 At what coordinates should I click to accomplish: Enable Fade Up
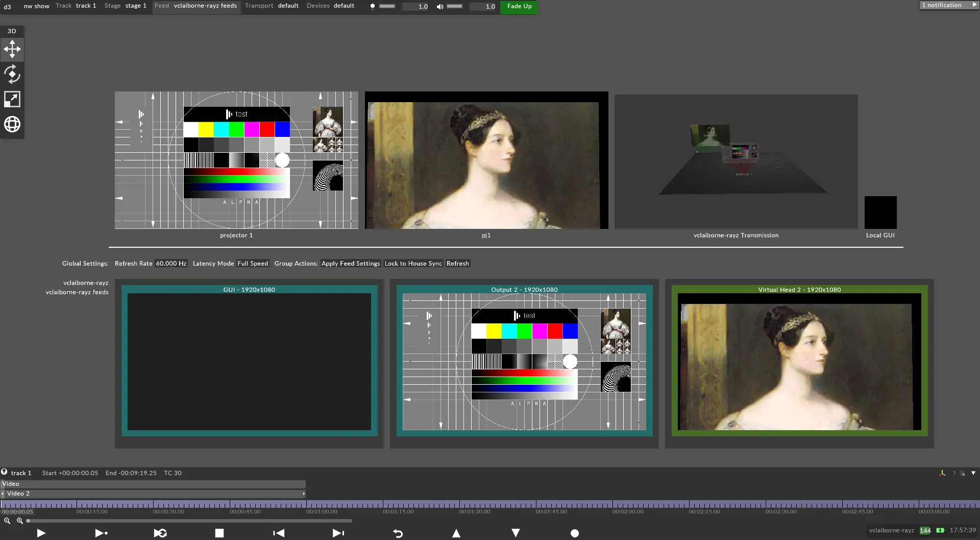coord(518,7)
